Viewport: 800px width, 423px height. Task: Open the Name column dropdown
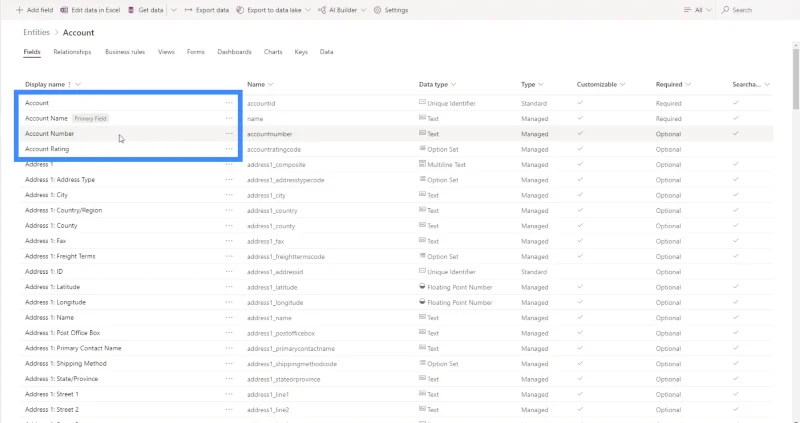[x=270, y=85]
